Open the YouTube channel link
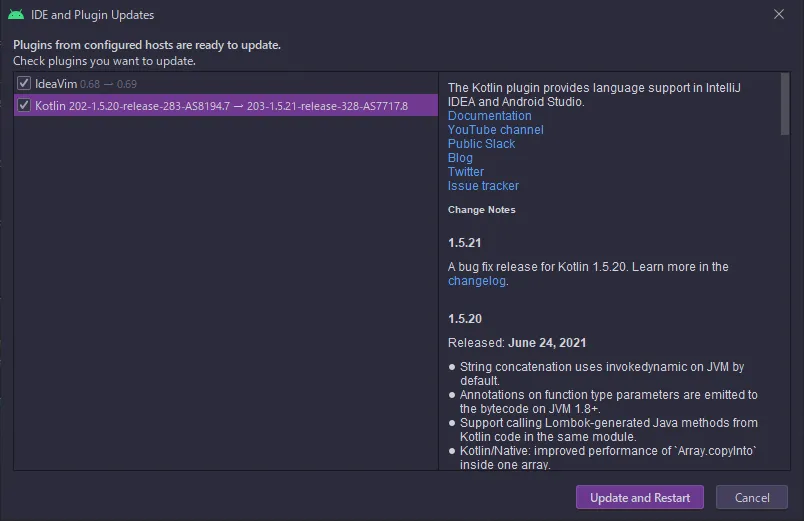This screenshot has height=521, width=804. click(495, 130)
